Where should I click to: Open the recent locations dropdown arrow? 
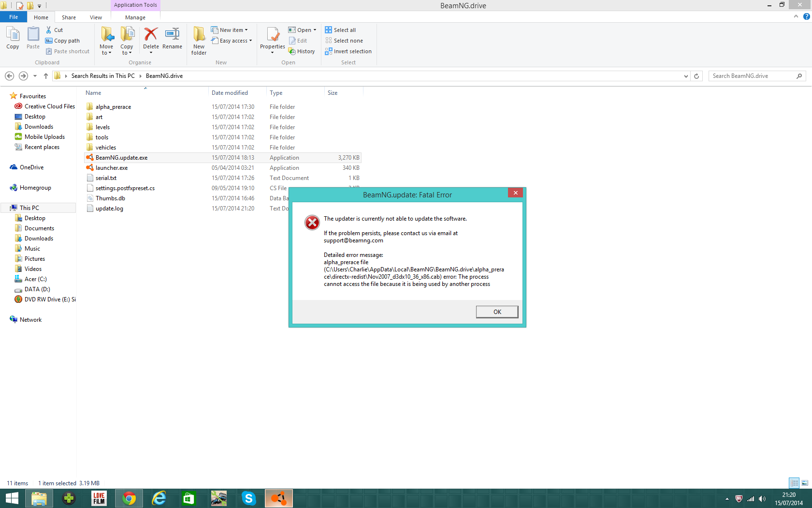[x=35, y=76]
